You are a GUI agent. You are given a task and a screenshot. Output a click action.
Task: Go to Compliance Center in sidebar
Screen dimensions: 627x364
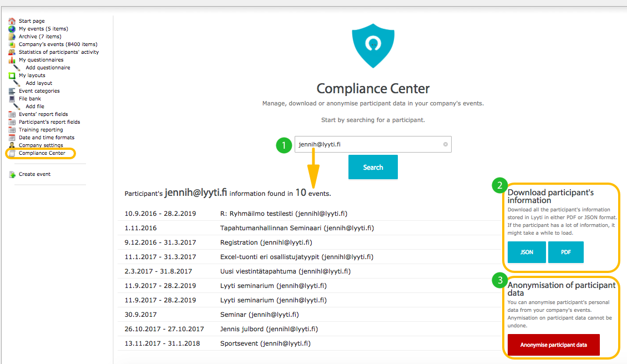pyautogui.click(x=42, y=153)
